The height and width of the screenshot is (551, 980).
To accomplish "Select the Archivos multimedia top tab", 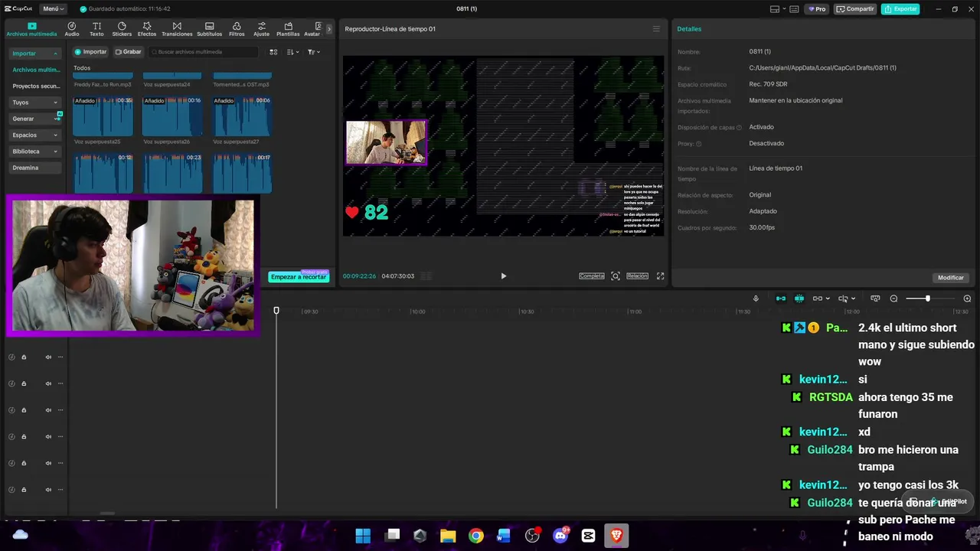I will pyautogui.click(x=32, y=29).
